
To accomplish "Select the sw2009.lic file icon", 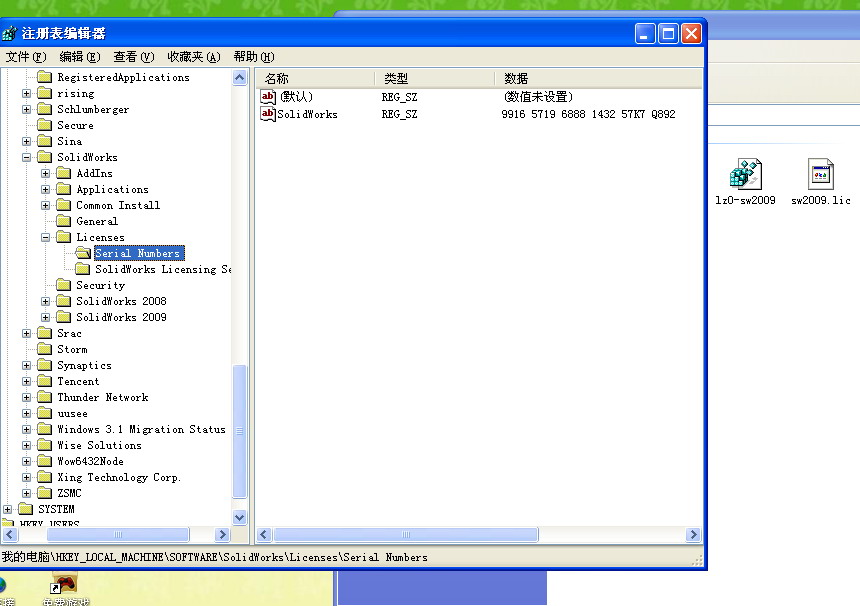I will [821, 174].
